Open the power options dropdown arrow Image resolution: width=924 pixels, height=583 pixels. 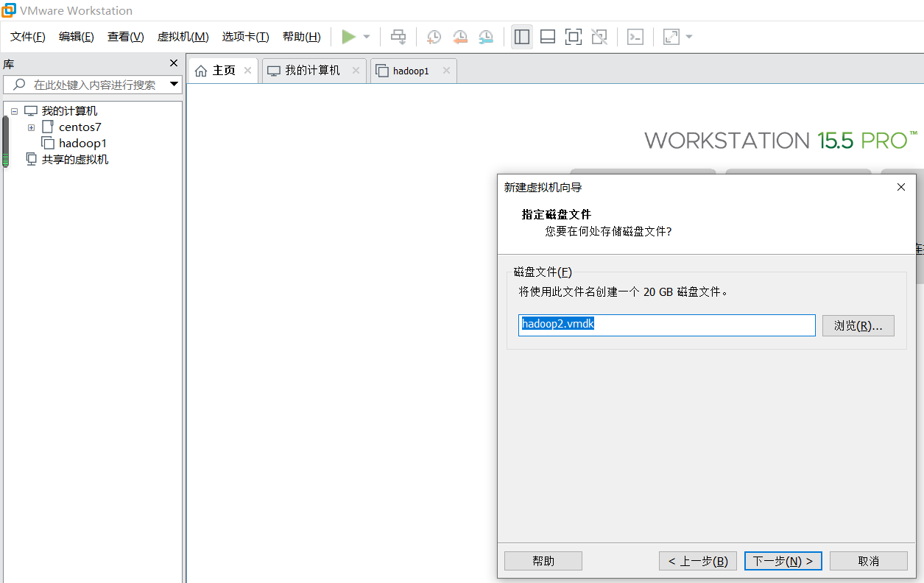367,37
